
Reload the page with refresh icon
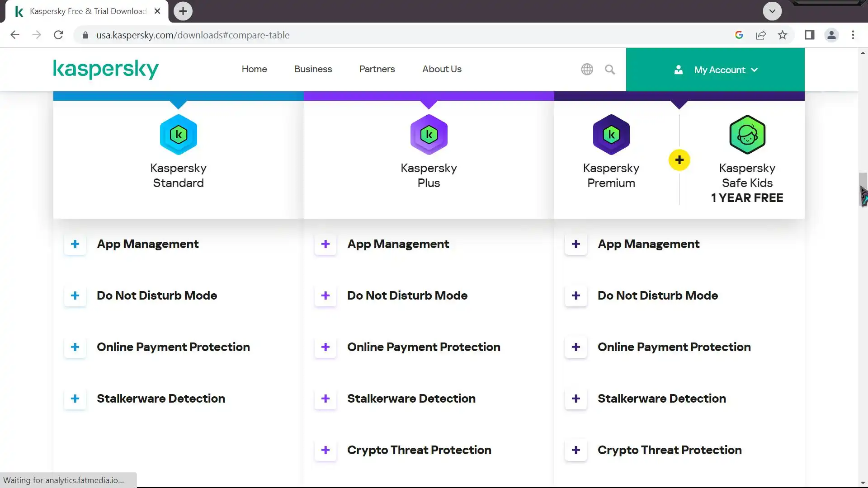click(58, 35)
